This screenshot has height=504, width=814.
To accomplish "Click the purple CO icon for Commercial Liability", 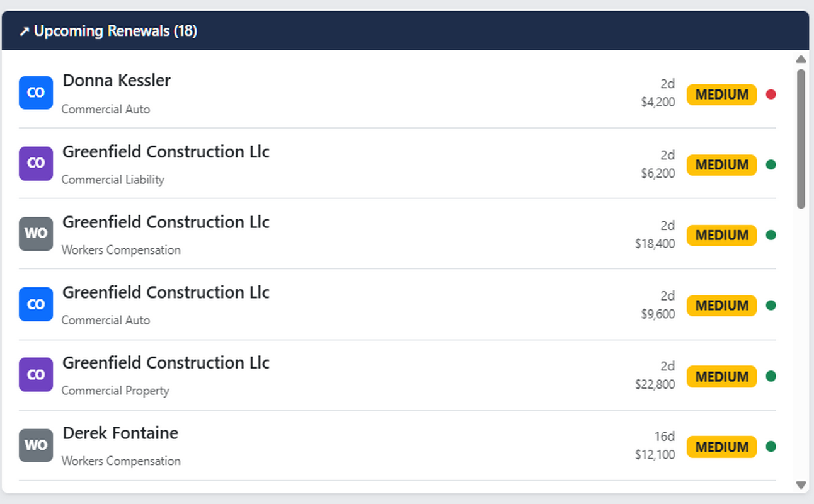I will coord(36,163).
